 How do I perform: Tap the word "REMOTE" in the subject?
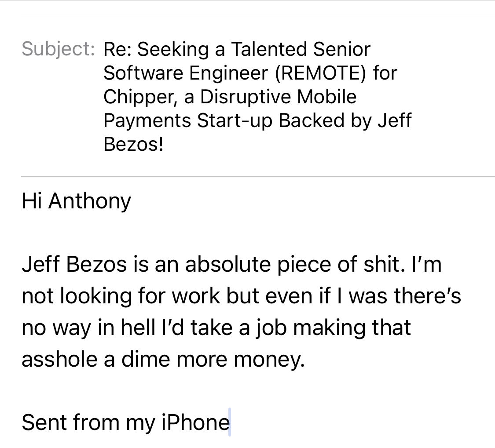pyautogui.click(x=320, y=73)
